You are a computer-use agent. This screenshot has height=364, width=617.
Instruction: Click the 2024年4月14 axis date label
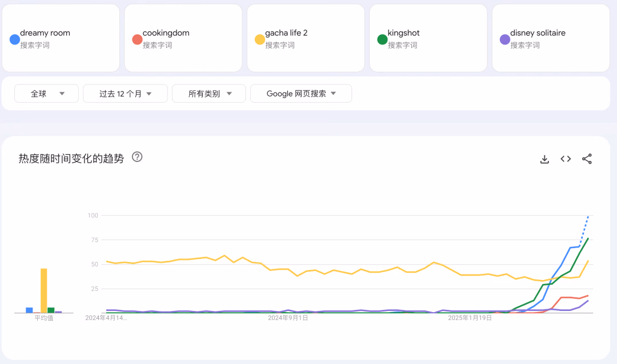click(x=106, y=318)
